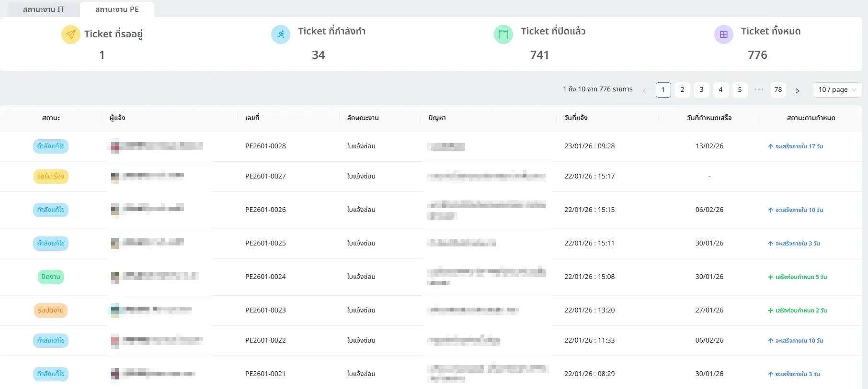The image size is (868, 389).
Task: Click รอปิดงาน badge for PE2601-0023
Action: pyautogui.click(x=51, y=310)
